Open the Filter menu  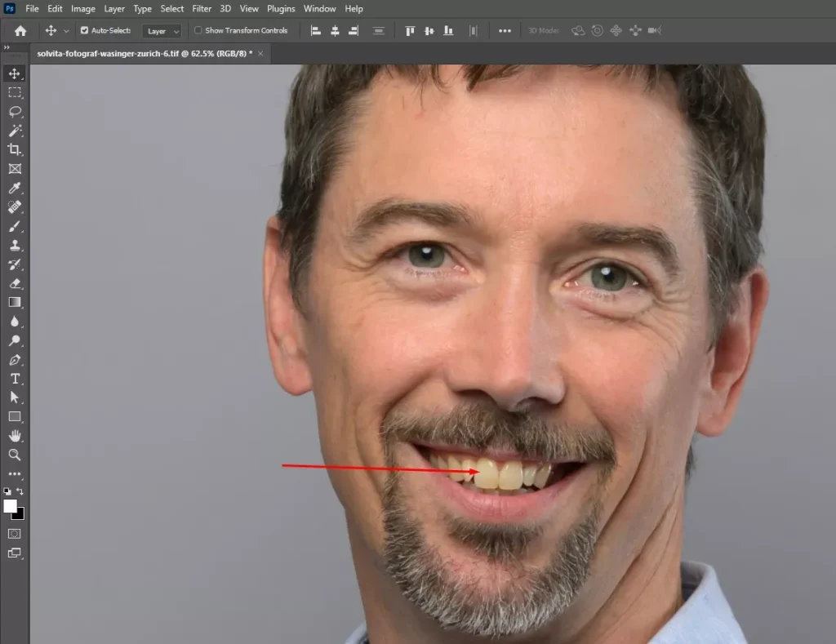point(202,8)
